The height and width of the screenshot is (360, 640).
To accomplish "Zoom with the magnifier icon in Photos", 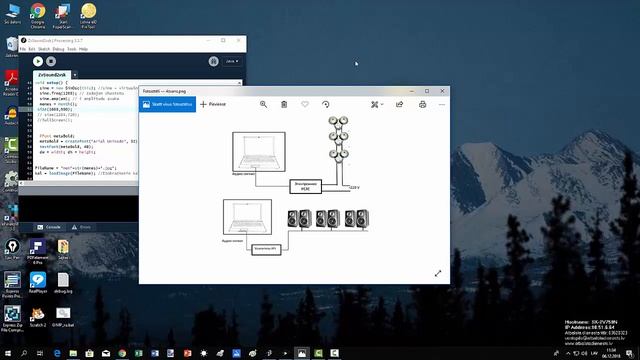I will pos(264,104).
